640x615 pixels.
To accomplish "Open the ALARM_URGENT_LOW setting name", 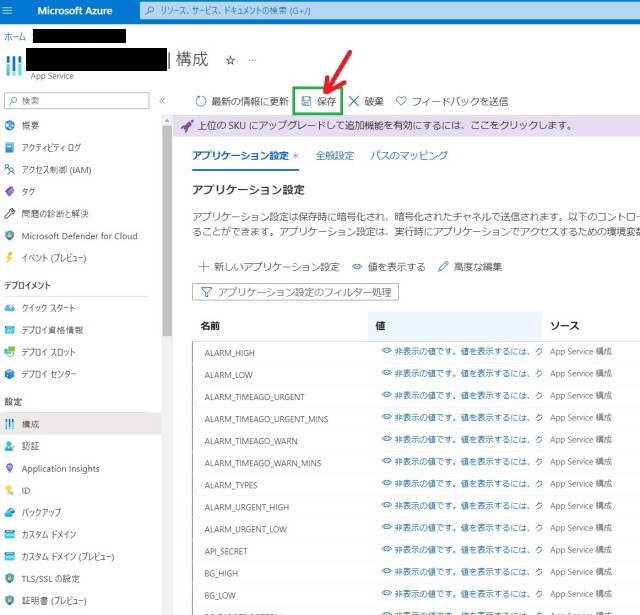I will (x=246, y=529).
